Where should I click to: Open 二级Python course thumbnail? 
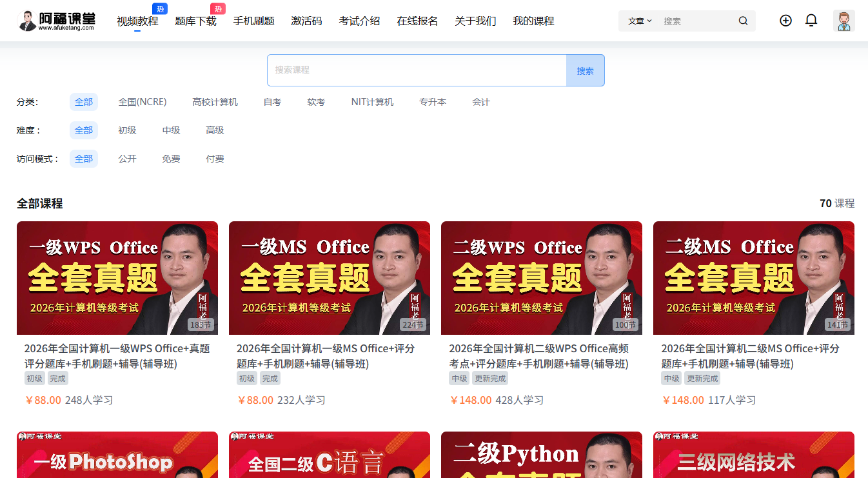[542, 455]
